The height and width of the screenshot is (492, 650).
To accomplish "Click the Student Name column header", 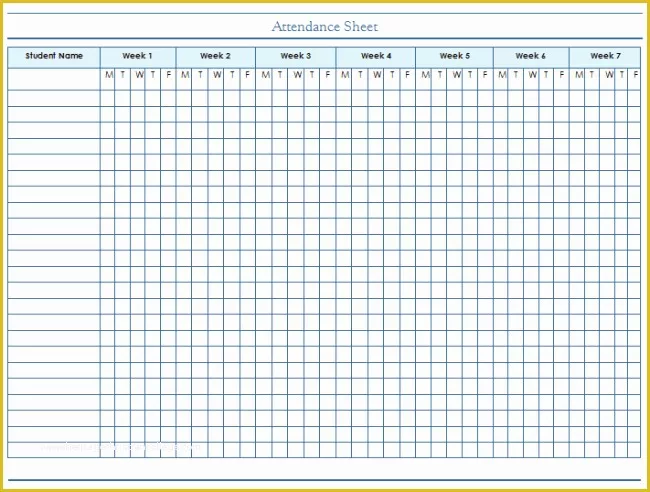I will click(54, 58).
